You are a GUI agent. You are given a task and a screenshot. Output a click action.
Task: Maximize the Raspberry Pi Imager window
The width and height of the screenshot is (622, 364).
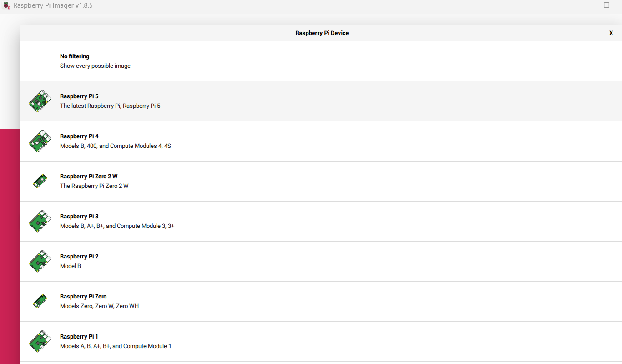coord(607,5)
